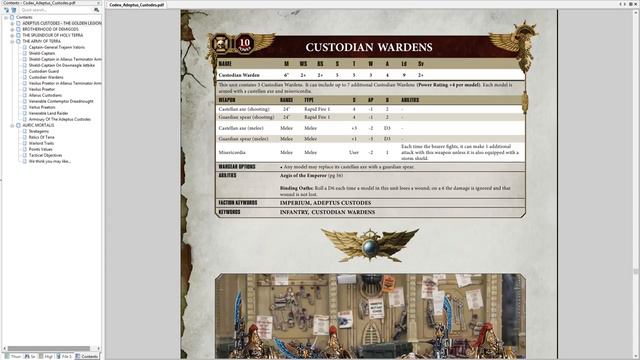
Task: Open Points Values bookmark
Action: pos(40,149)
